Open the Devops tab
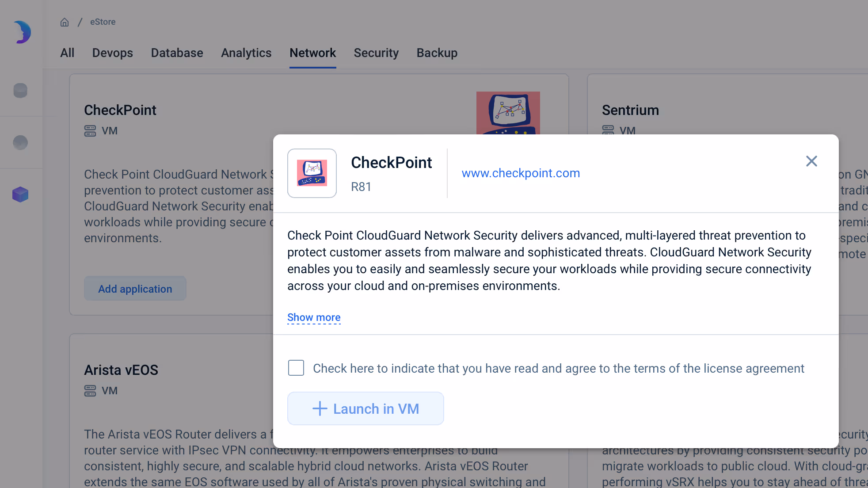 tap(112, 53)
